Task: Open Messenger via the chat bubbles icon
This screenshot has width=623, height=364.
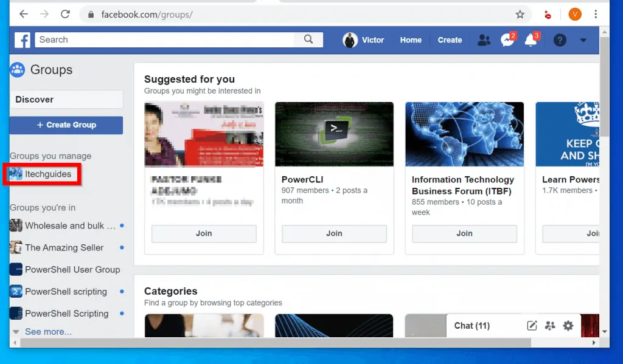Action: click(x=507, y=39)
